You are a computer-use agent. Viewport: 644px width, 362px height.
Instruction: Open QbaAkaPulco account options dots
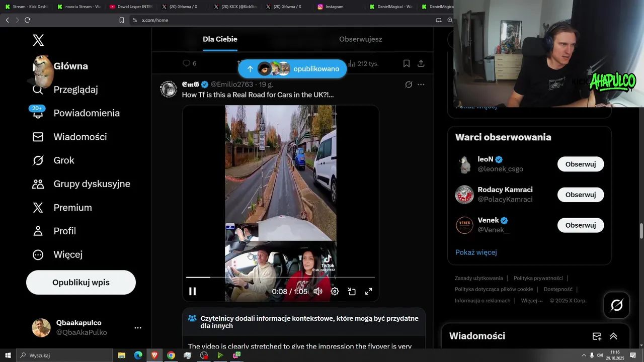tap(138, 328)
